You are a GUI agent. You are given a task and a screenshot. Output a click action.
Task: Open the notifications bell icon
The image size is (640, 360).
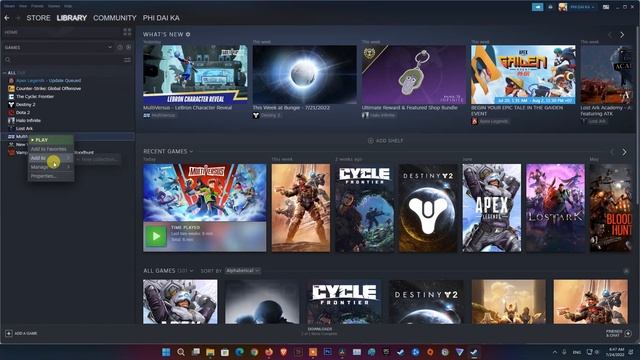[x=550, y=7]
